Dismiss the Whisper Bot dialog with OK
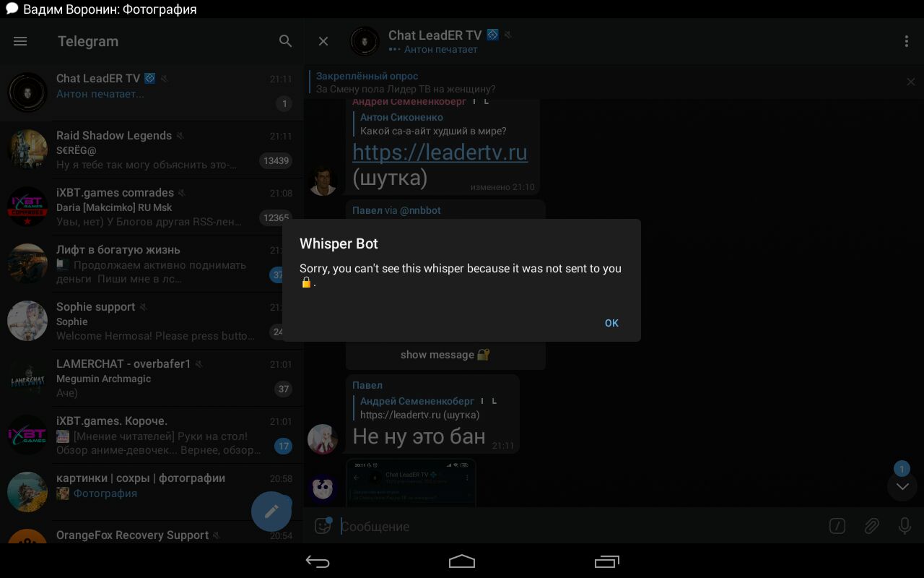 (x=611, y=323)
